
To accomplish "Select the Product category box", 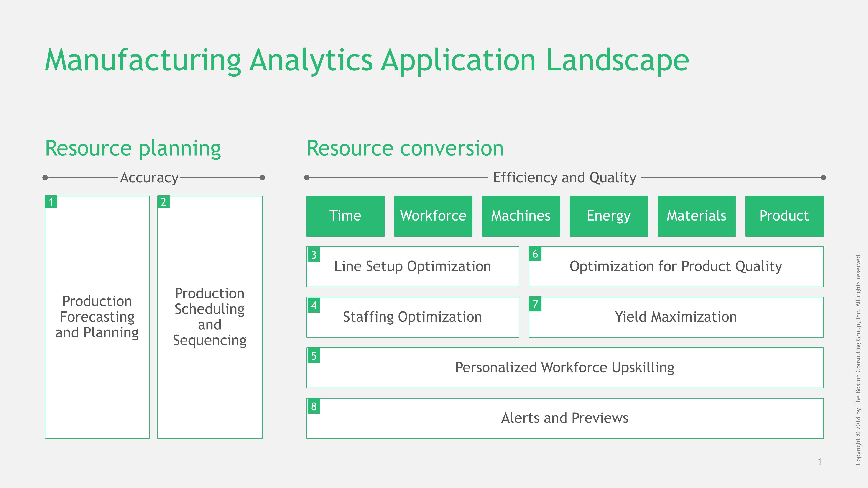I will pyautogui.click(x=784, y=216).
